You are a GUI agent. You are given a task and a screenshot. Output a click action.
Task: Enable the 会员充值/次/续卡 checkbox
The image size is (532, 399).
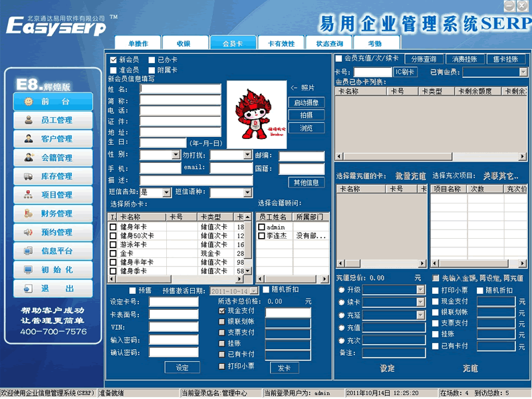coord(338,59)
